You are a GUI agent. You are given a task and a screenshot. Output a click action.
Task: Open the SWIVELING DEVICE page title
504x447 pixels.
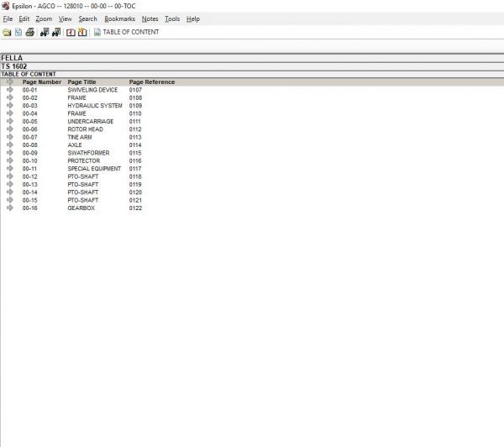92,90
